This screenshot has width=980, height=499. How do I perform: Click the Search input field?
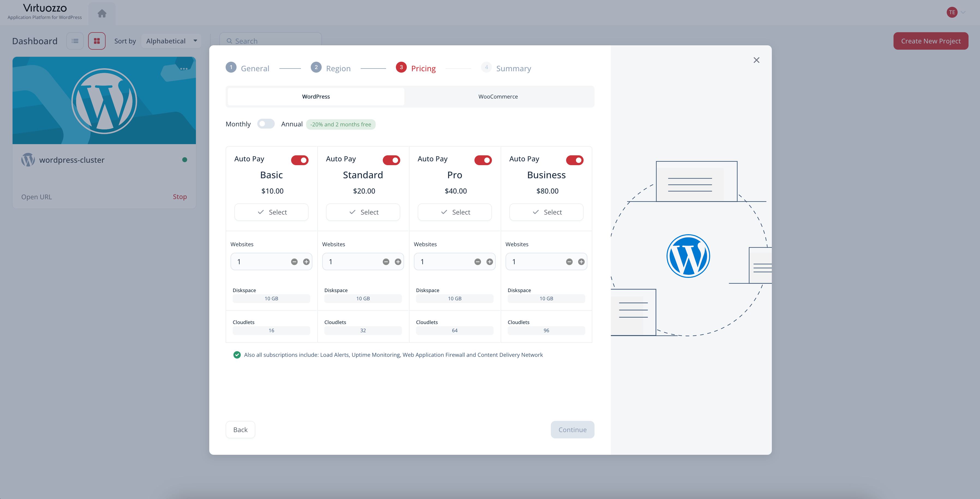click(271, 41)
